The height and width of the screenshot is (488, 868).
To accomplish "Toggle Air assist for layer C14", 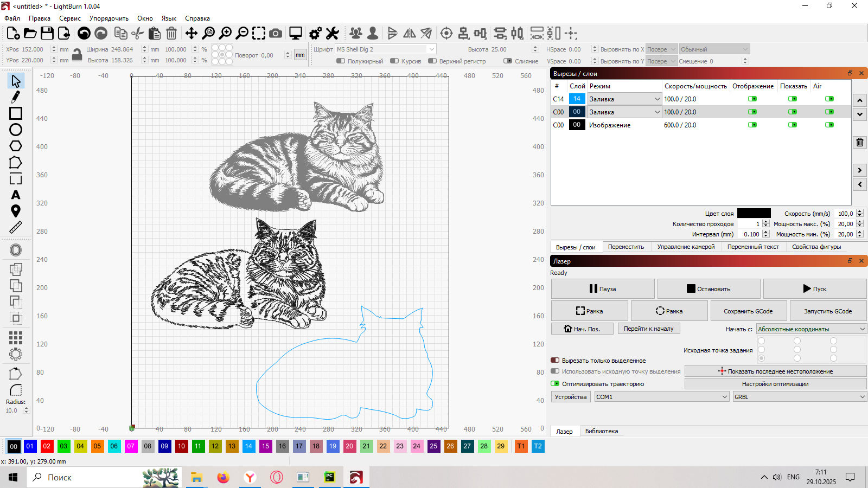I will [x=829, y=99].
